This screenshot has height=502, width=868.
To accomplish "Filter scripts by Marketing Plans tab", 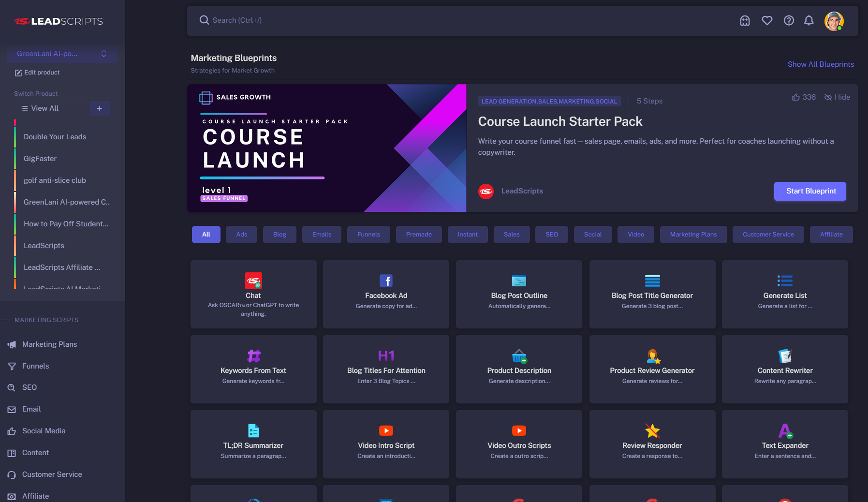I will tap(693, 235).
